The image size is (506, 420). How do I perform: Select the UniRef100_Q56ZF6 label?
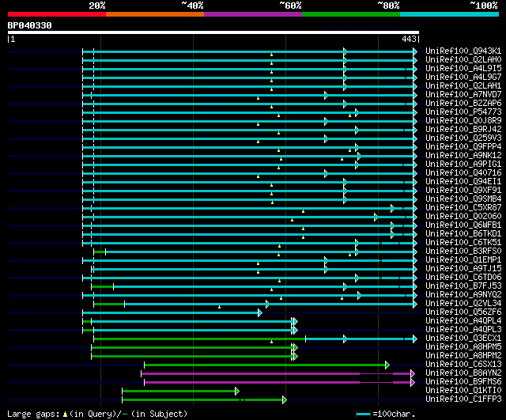(463, 312)
